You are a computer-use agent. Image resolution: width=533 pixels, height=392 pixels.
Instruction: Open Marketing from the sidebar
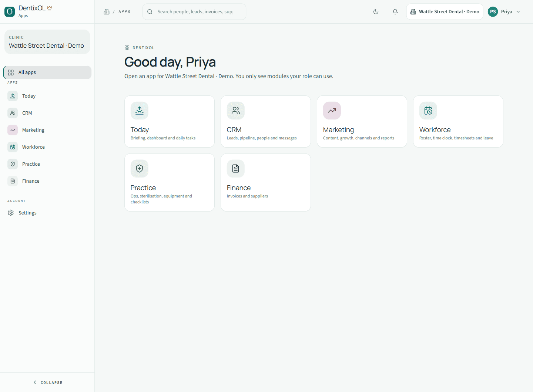pos(47,130)
